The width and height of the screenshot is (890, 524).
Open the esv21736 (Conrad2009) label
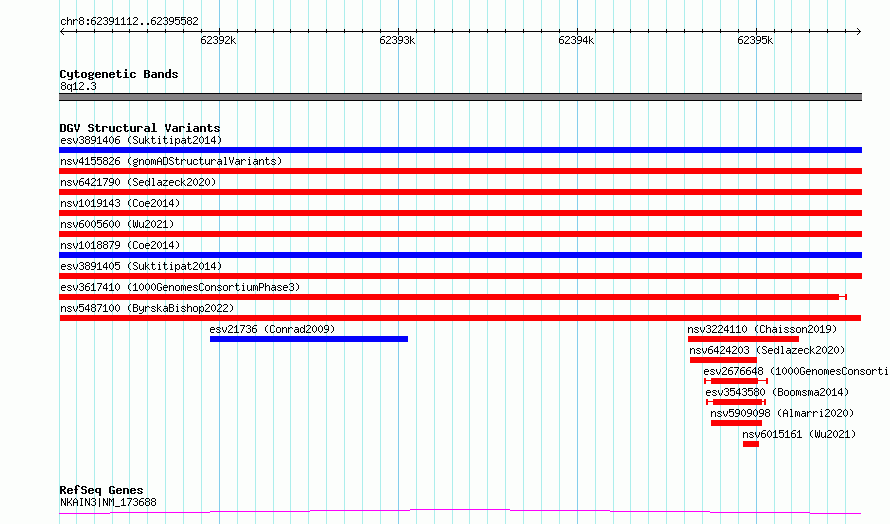click(272, 329)
